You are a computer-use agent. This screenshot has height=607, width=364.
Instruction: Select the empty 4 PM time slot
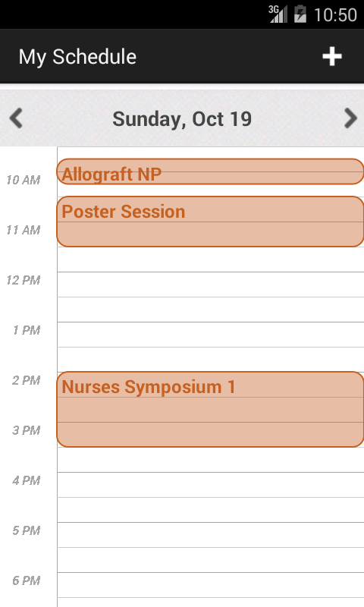click(210, 497)
